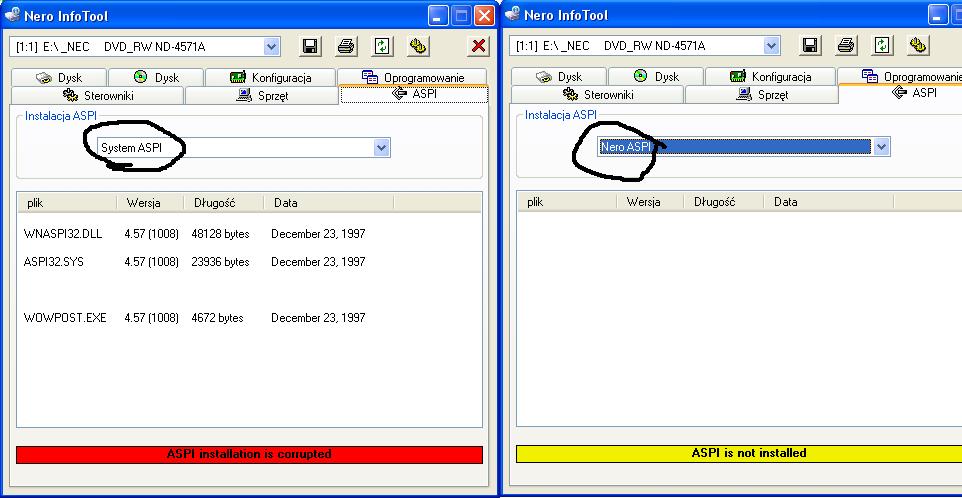Click the Save icon in left window toolbar
This screenshot has height=498, width=962.
[x=310, y=46]
